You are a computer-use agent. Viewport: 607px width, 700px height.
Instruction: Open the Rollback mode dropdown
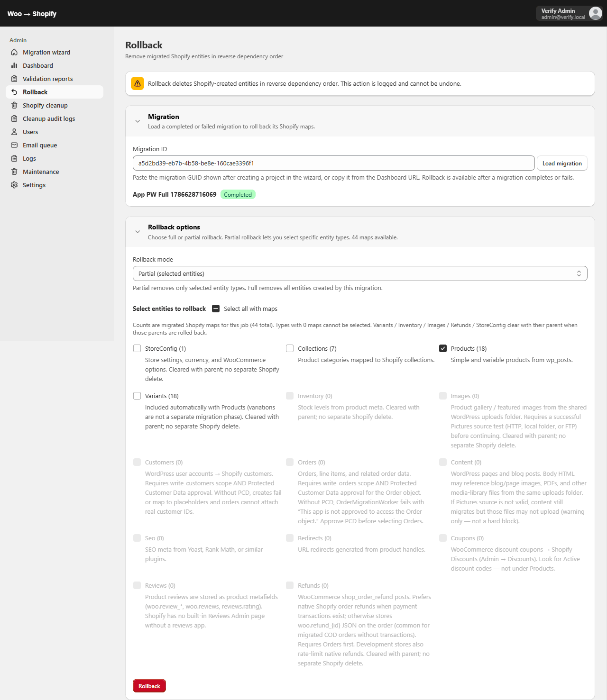tap(360, 273)
